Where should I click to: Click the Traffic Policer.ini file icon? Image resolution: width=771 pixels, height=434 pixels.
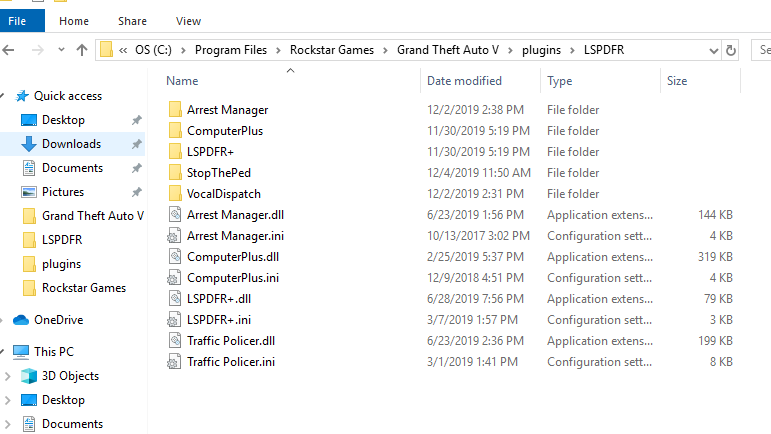174,362
